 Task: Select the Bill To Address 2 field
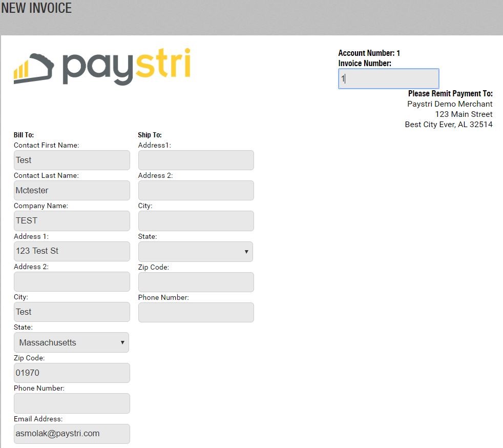click(71, 281)
